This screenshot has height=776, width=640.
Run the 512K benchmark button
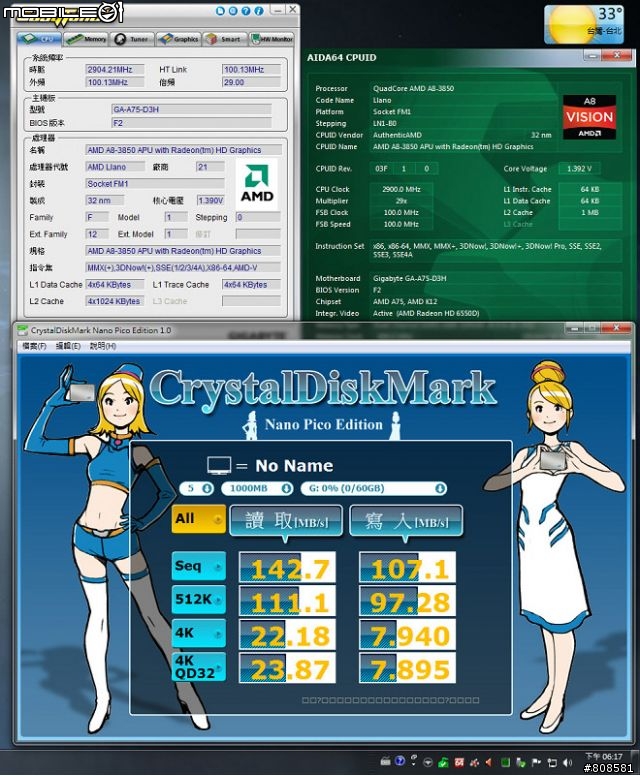point(198,599)
